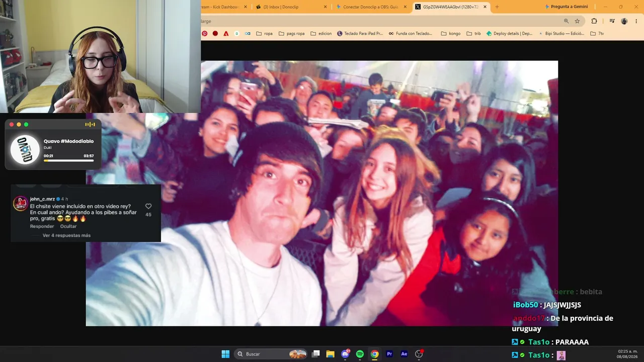Screen dimensions: 644x362
Task: Open the Adobe bookmark icon
Action: point(226,34)
